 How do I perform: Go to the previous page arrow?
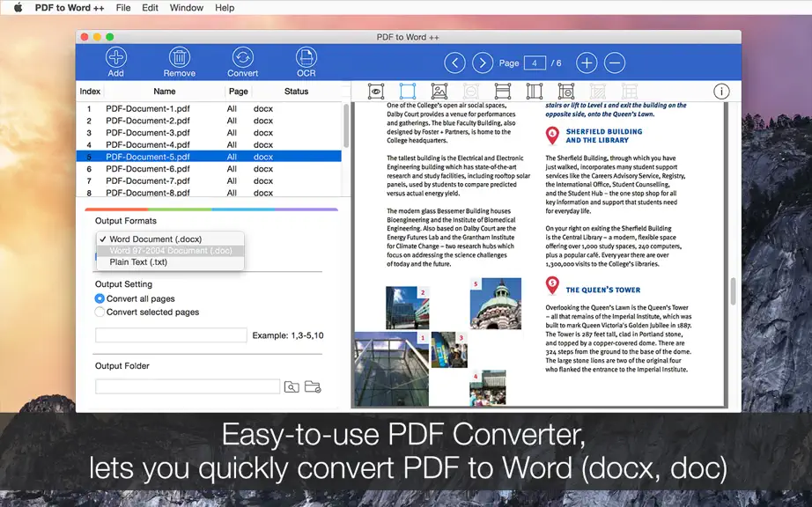(x=454, y=63)
